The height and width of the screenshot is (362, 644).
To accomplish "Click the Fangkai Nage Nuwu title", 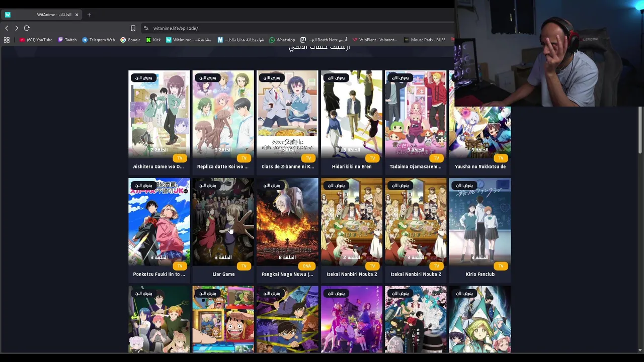I will click(287, 274).
